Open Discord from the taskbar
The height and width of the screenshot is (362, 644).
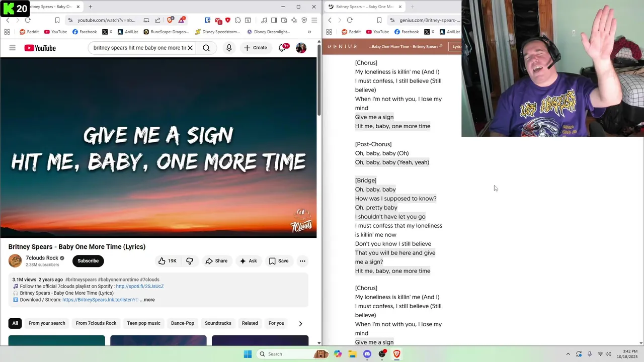tap(367, 354)
